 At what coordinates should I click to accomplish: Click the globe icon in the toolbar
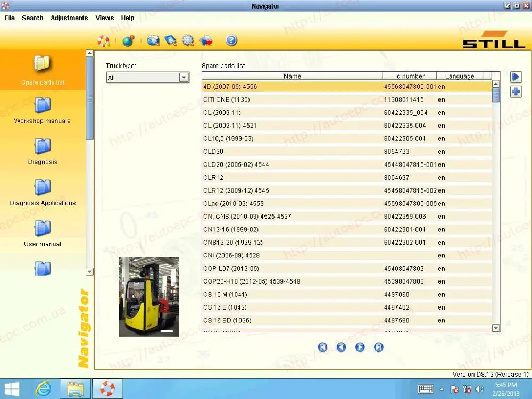click(x=128, y=41)
